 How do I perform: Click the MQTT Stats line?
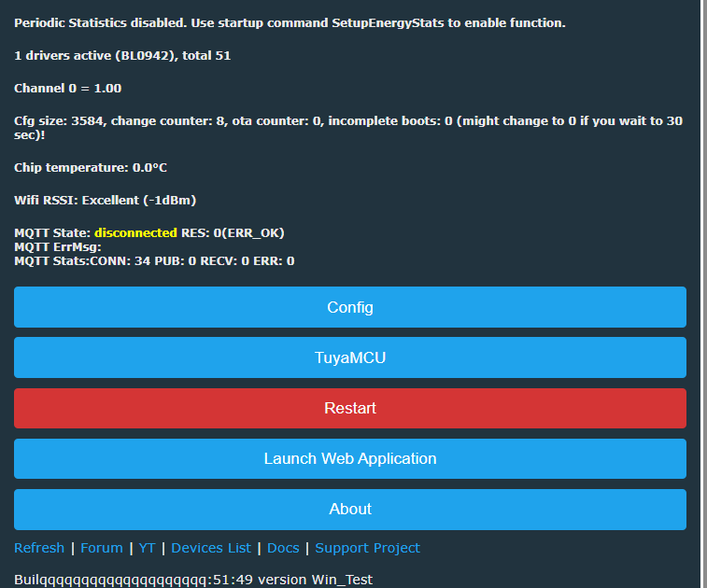click(x=154, y=261)
